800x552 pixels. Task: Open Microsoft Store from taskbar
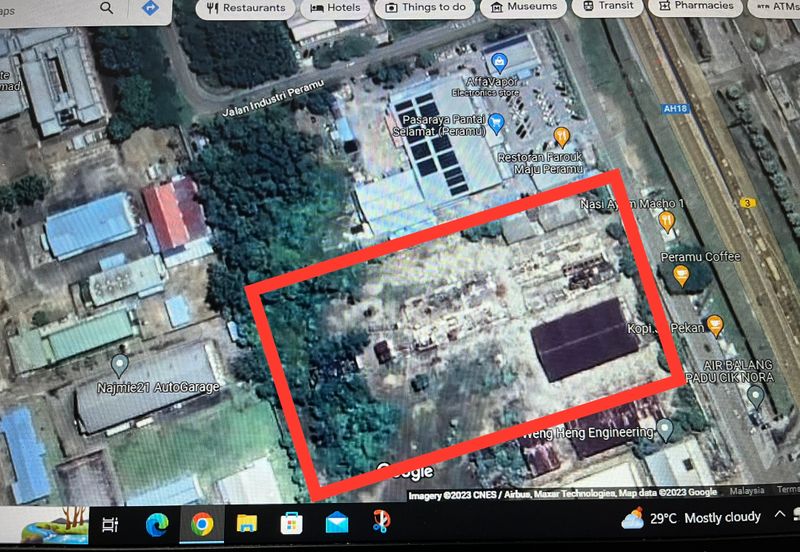(291, 523)
